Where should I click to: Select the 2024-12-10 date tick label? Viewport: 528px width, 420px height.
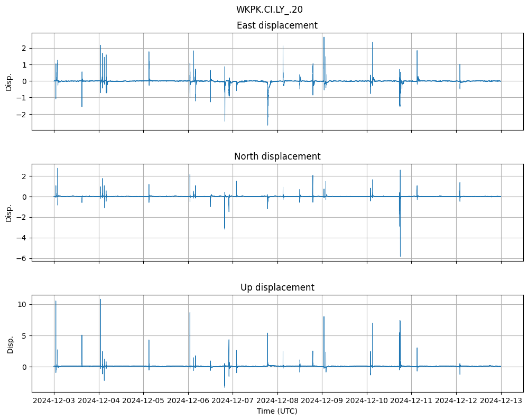367,401
